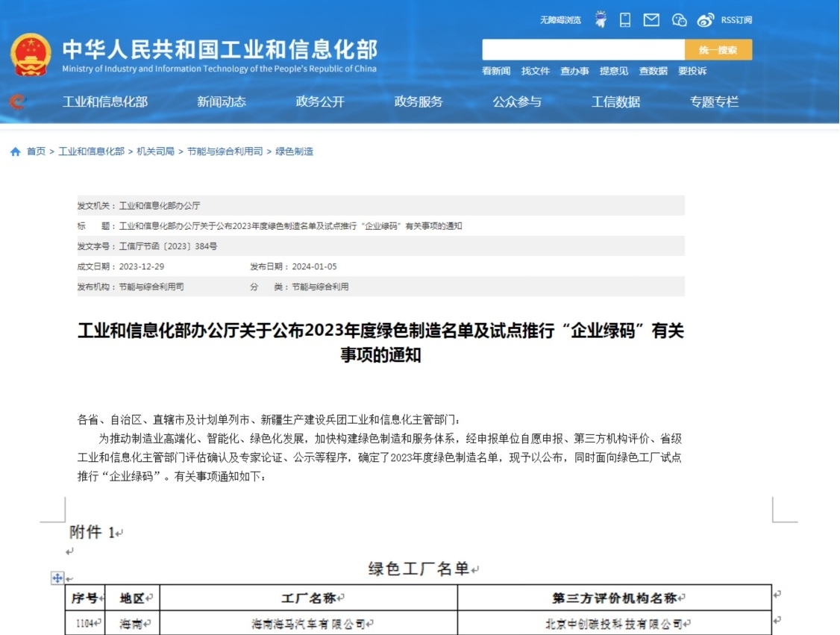Click the 要投诉 quick link

(692, 71)
